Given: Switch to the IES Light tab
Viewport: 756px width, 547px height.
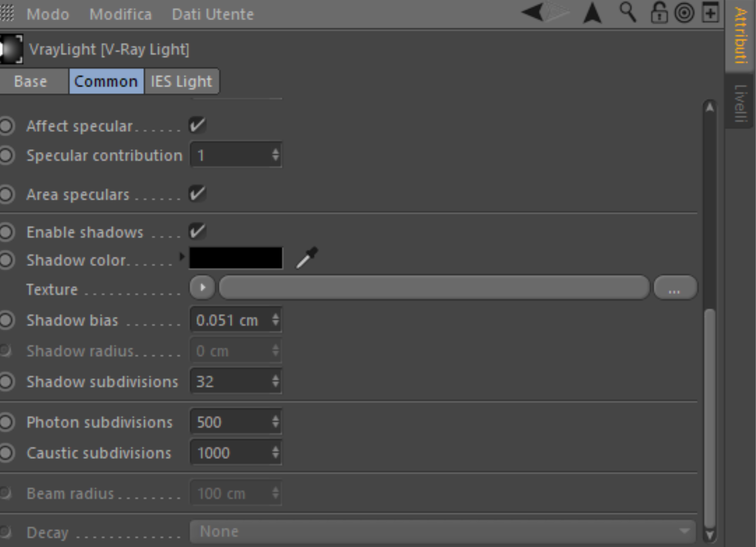Looking at the screenshot, I should click(x=182, y=81).
